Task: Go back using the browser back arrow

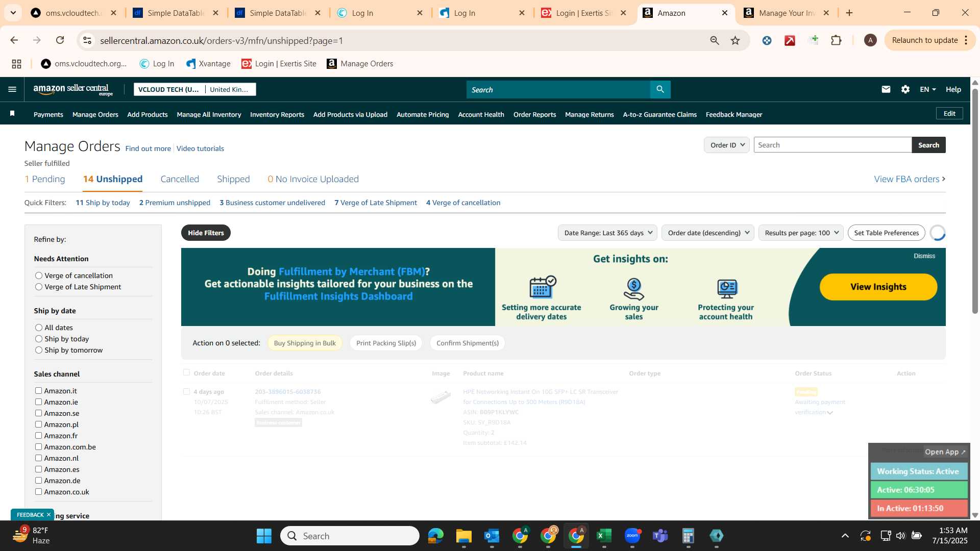Action: coord(14,40)
